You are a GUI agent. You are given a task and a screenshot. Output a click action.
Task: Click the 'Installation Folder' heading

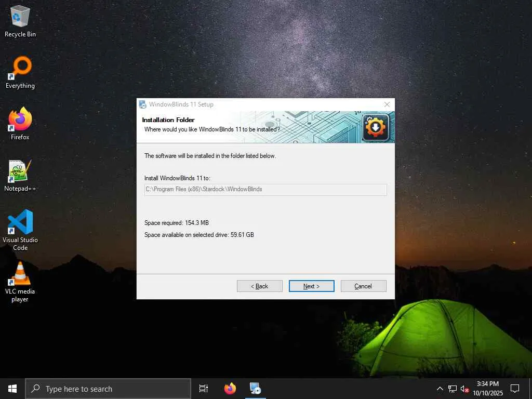[168, 120]
